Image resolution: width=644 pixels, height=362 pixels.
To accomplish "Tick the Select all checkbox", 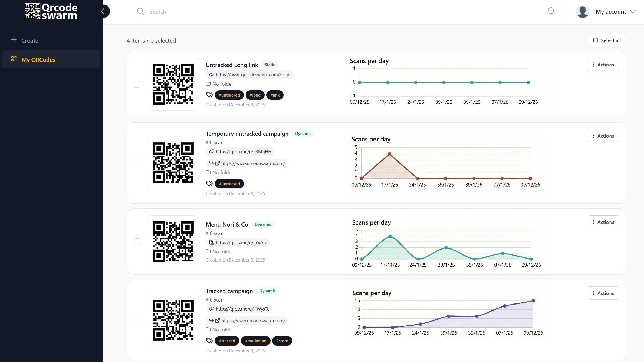I will [x=596, y=40].
